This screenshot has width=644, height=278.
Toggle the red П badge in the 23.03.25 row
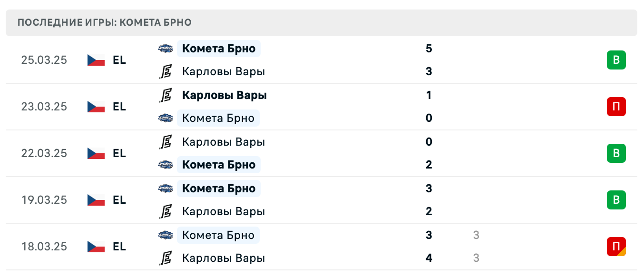click(x=616, y=107)
